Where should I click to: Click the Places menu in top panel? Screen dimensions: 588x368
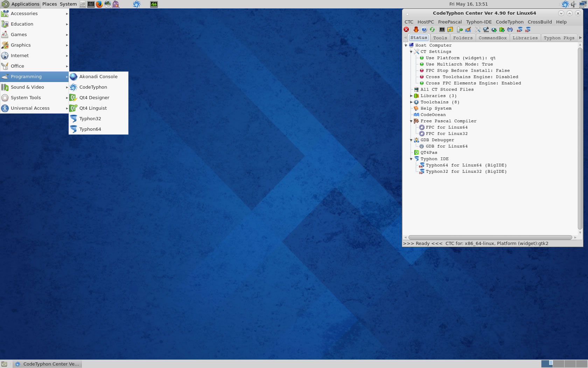49,4
